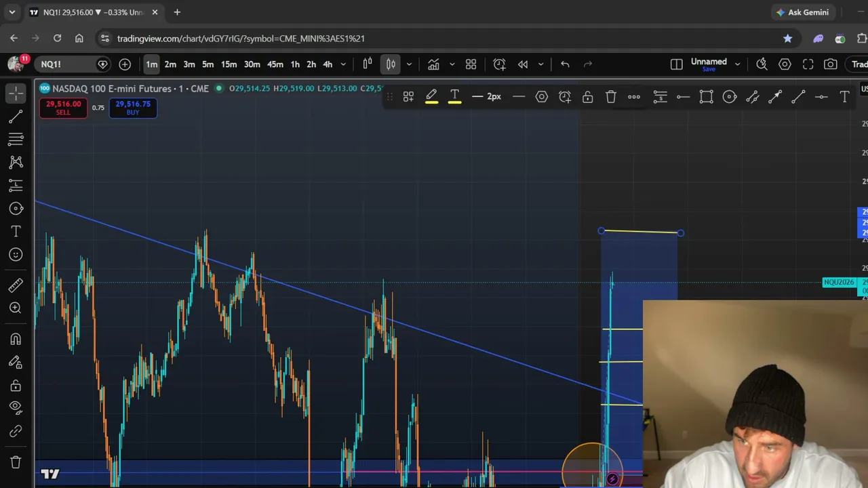Toggle magnet mode
This screenshot has width=868, height=488.
[x=16, y=339]
